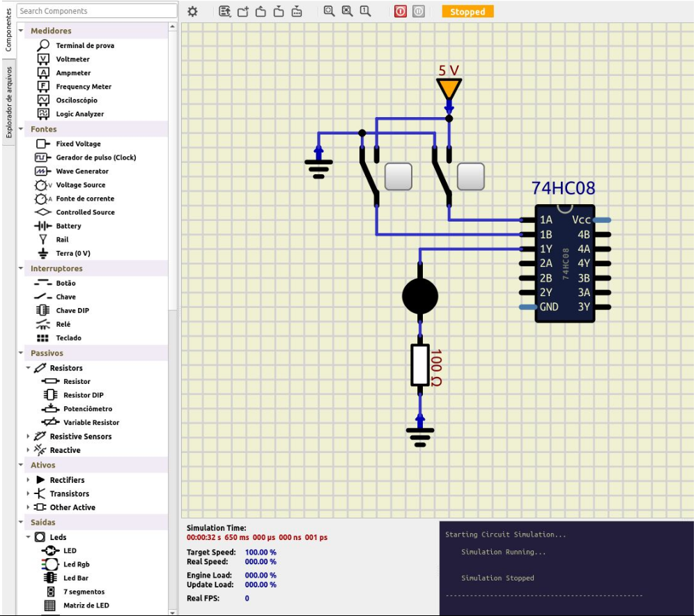Expand the Transistors category
Image resolution: width=696 pixels, height=616 pixels.
point(29,493)
